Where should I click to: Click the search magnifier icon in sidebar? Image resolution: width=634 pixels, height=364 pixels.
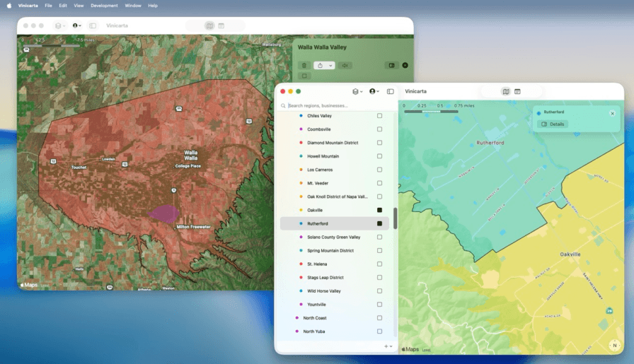tap(283, 106)
